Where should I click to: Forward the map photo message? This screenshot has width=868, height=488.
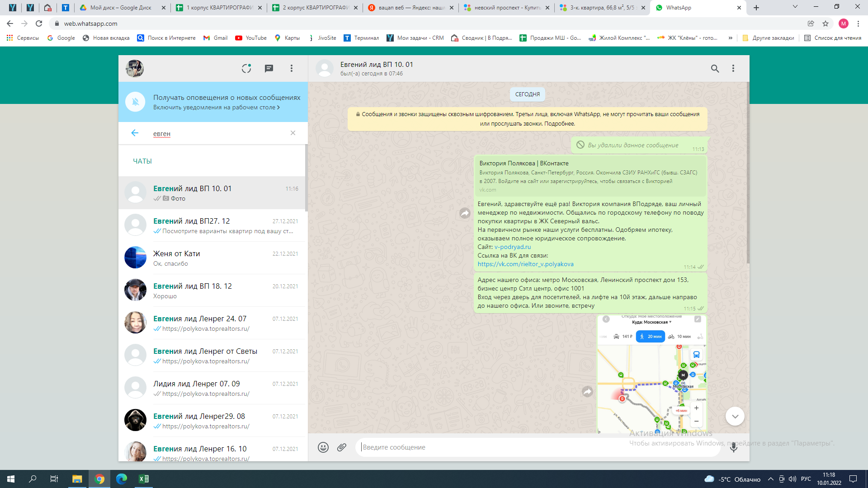point(587,392)
